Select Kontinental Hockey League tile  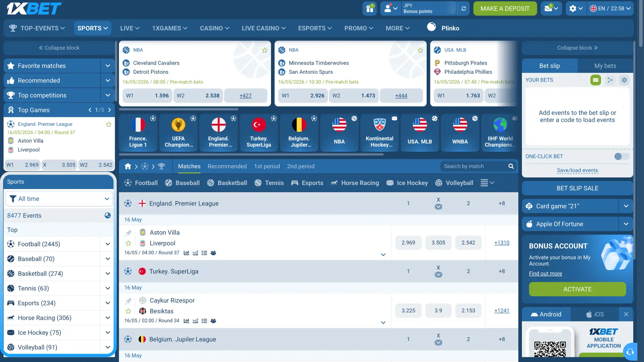pos(379,132)
